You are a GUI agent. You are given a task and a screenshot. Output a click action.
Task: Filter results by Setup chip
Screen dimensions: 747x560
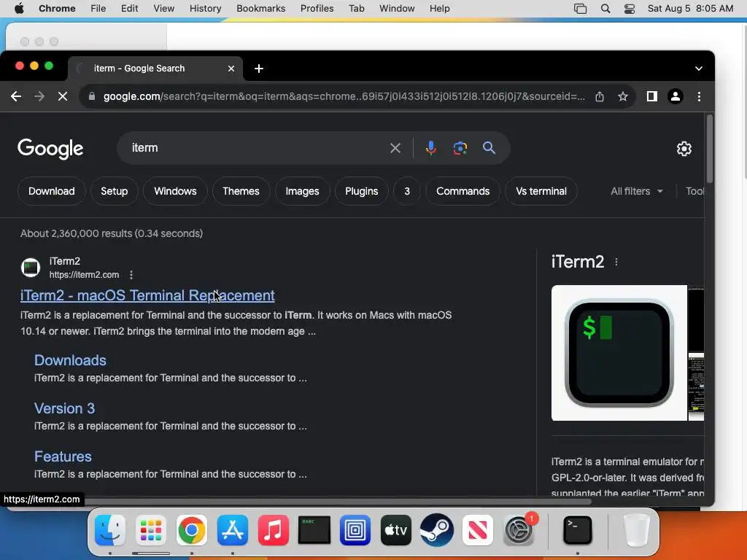pos(115,192)
